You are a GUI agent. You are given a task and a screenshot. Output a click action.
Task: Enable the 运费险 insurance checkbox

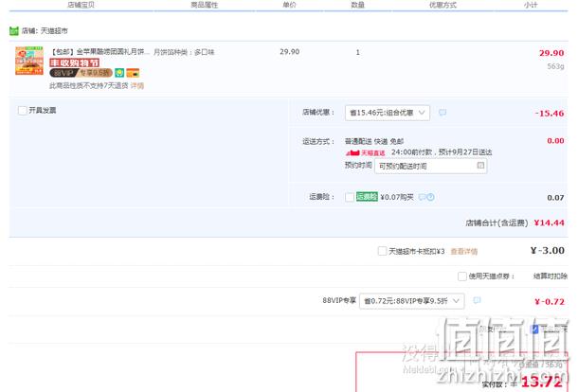point(350,197)
